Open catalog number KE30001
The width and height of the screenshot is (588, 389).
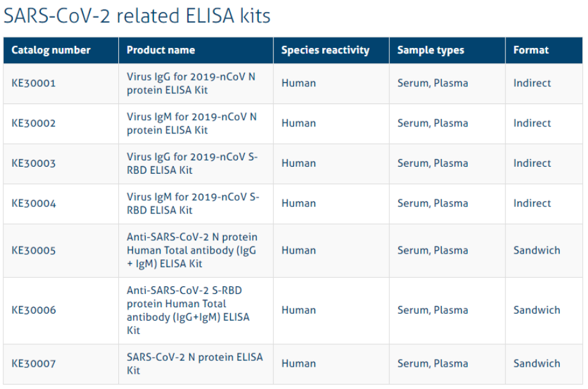pyautogui.click(x=34, y=83)
